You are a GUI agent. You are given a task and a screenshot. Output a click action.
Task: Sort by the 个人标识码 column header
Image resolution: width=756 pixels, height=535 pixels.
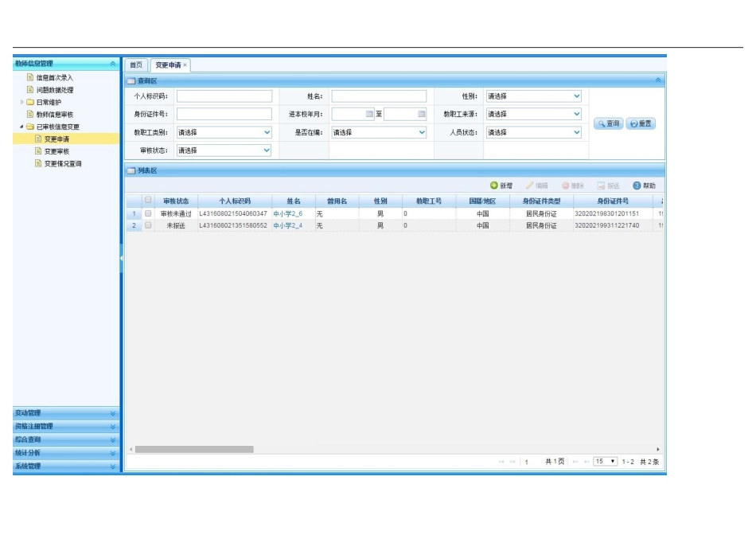point(234,201)
